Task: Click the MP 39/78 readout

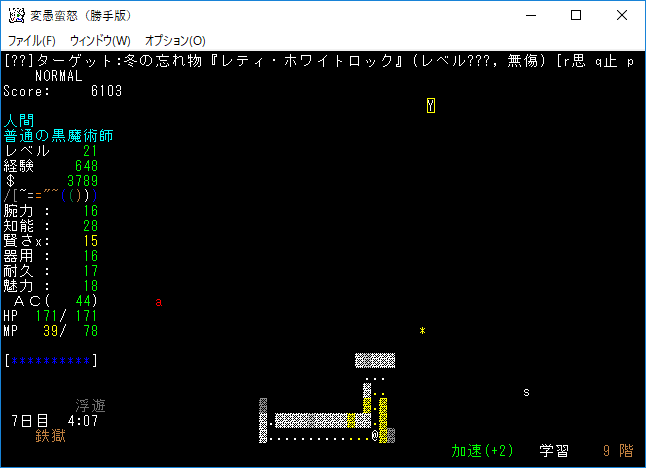Action: 52,331
